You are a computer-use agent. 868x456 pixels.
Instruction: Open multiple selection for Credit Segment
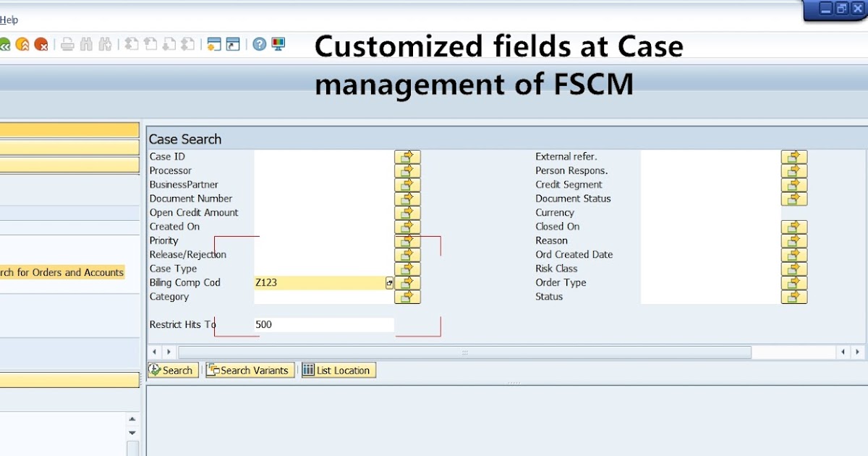click(793, 185)
